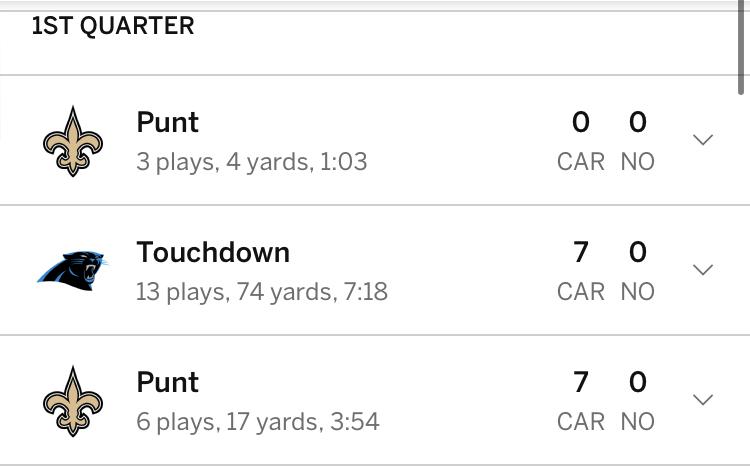Select the Punt title above 6 plays, 17 yards
750x466 pixels.
[167, 382]
